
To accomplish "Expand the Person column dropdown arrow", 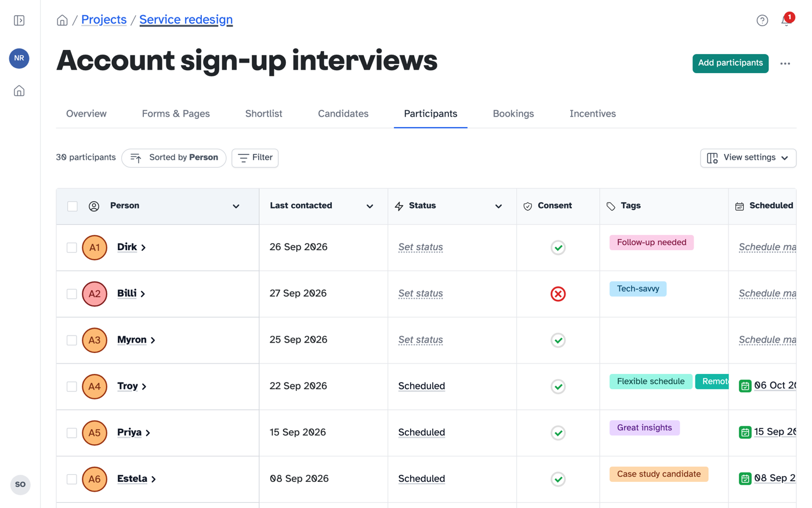I will pyautogui.click(x=236, y=206).
